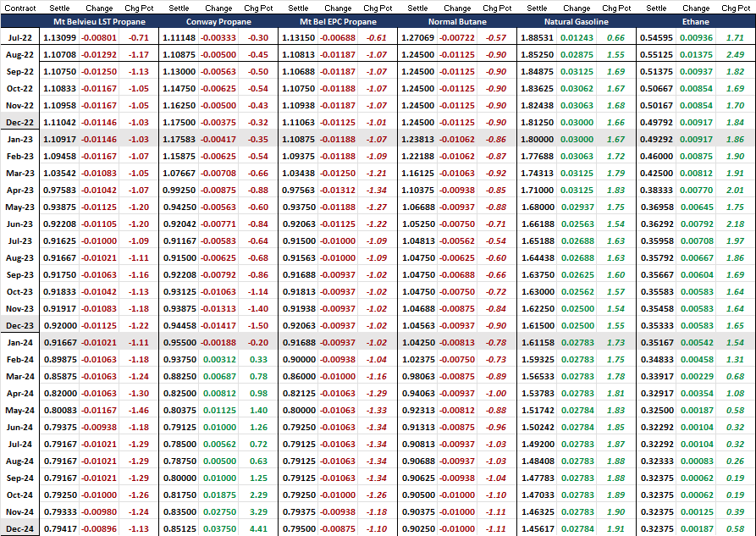Click Normal Butane settle 1.04813 for Jul-23
Viewport: 756px width, 536px height.
(417, 240)
